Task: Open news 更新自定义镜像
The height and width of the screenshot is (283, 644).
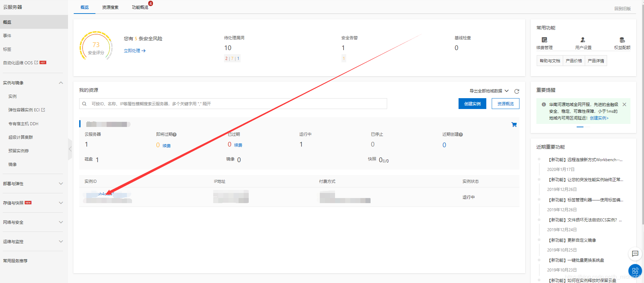Action: 572,240
